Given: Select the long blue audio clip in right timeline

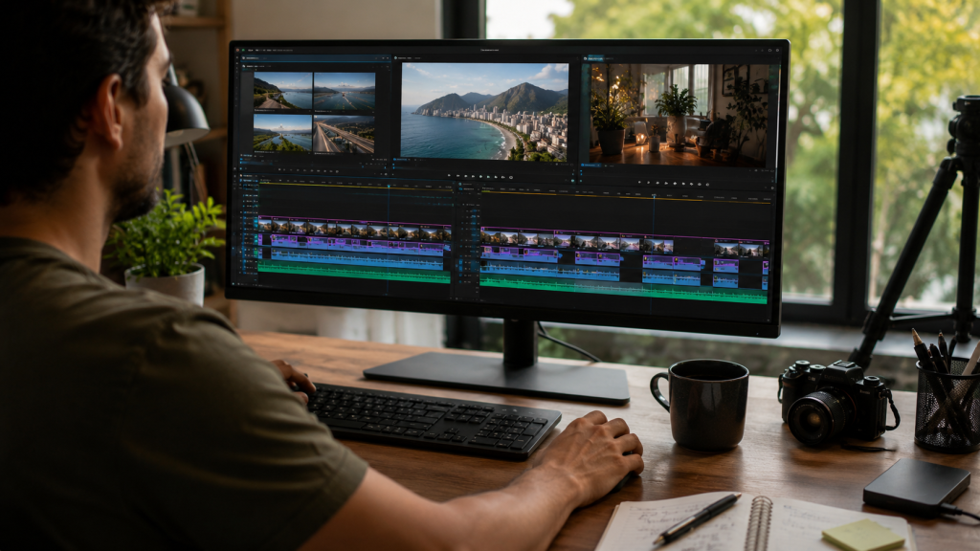Looking at the screenshot, I should [550, 269].
